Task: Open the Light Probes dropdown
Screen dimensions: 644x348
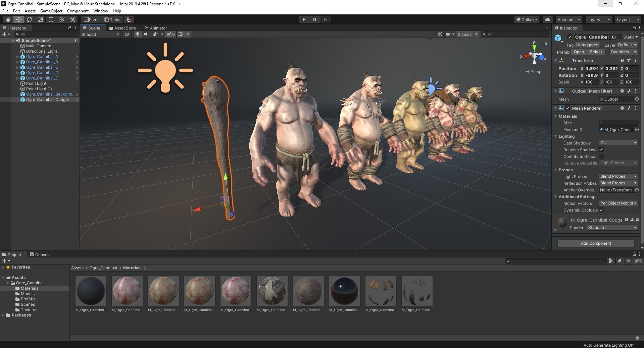Action: tap(618, 176)
